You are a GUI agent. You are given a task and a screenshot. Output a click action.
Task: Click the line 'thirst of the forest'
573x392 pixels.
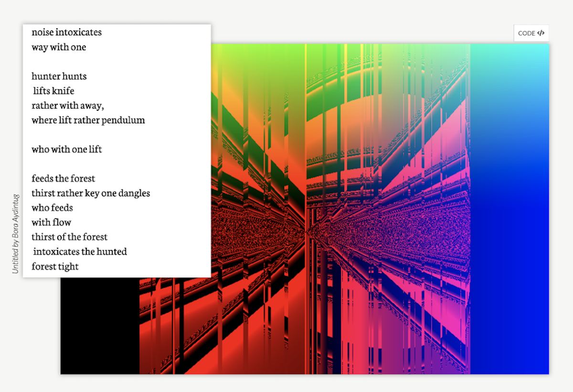tap(69, 237)
